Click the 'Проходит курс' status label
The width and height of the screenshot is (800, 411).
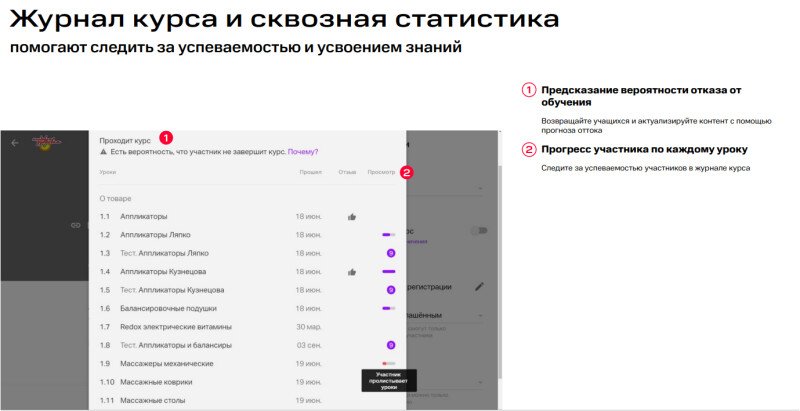125,140
